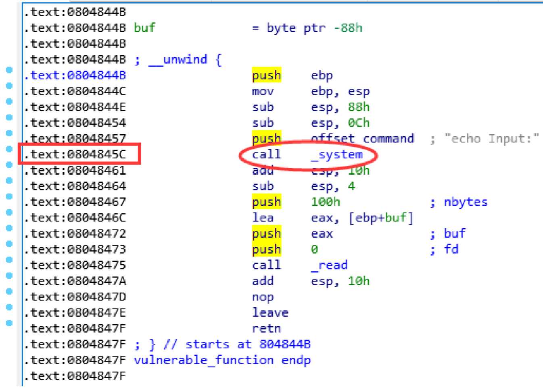Toggle breakpoint dot beside push ebp line
This screenshot has width=543, height=392.
coord(9,70)
